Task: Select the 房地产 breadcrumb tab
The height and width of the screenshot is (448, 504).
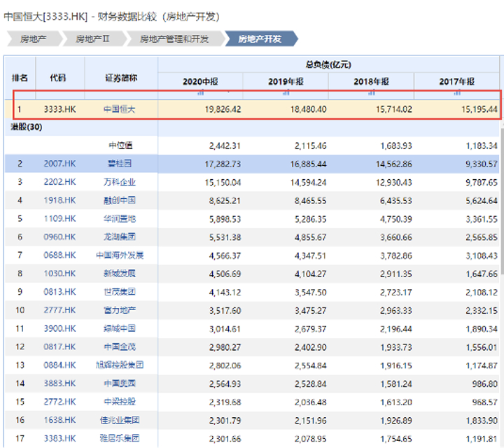Action: [x=32, y=38]
